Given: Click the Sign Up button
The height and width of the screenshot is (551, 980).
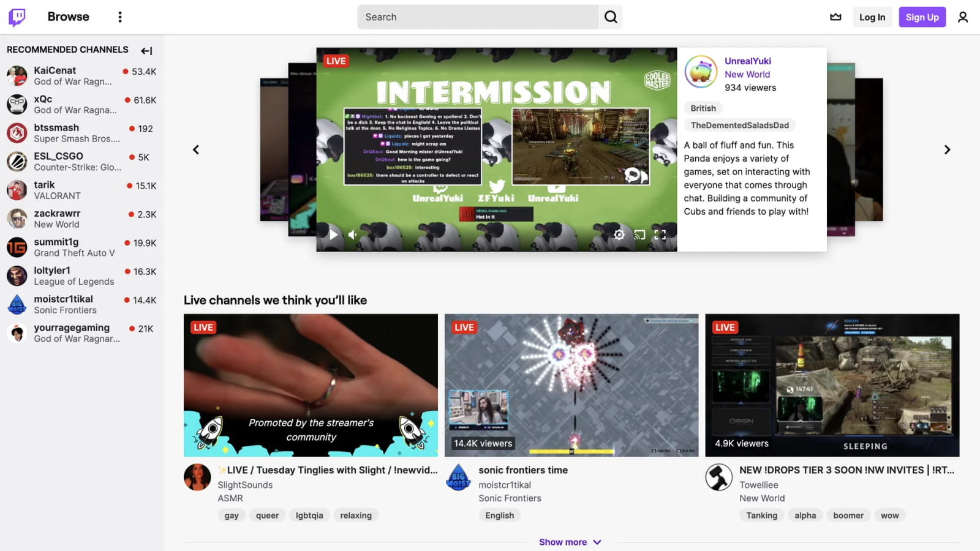Looking at the screenshot, I should click(922, 17).
